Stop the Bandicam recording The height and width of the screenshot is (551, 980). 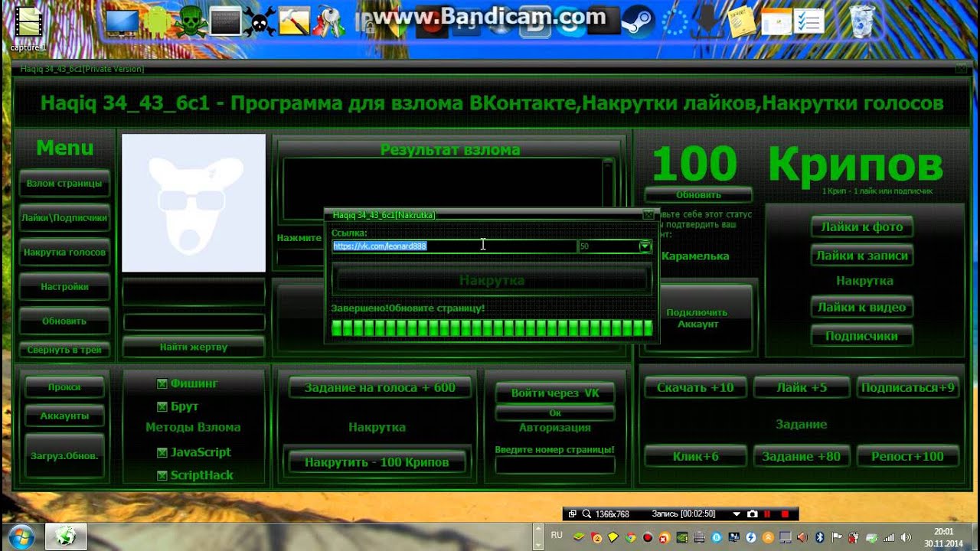tap(783, 514)
